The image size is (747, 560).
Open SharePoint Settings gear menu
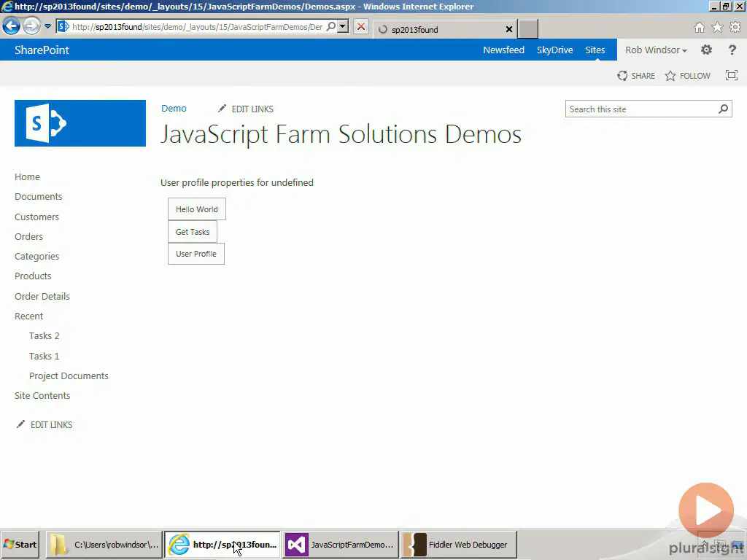click(706, 50)
